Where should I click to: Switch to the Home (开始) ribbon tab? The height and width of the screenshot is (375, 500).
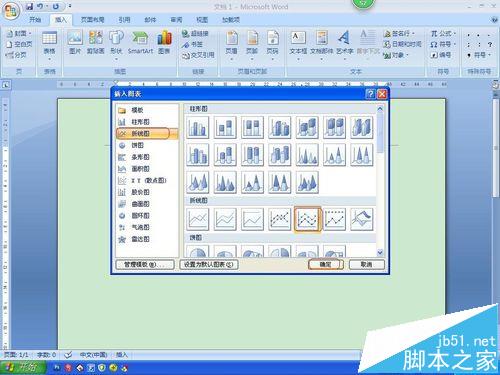pos(35,20)
